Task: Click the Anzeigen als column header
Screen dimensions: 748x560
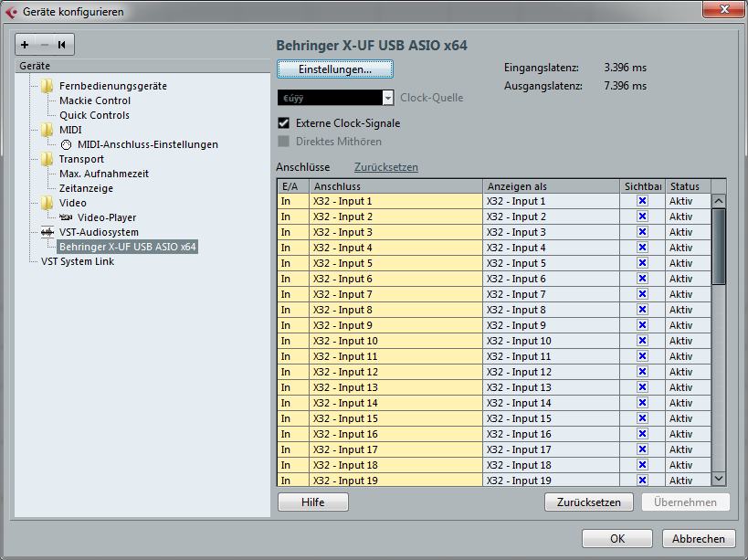Action: (x=551, y=186)
